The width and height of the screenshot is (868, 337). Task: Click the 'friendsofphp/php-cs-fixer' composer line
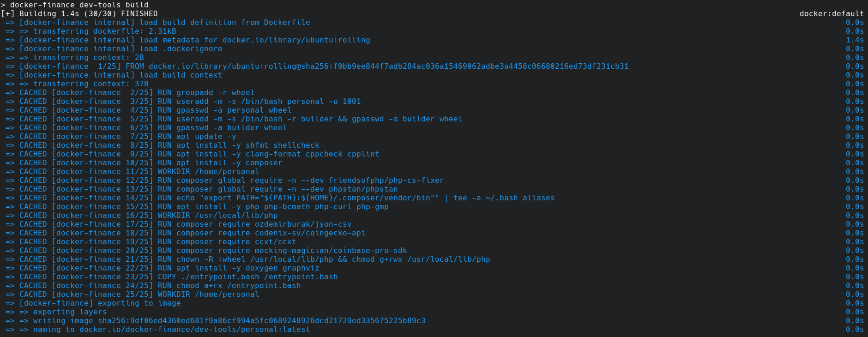pos(310,181)
